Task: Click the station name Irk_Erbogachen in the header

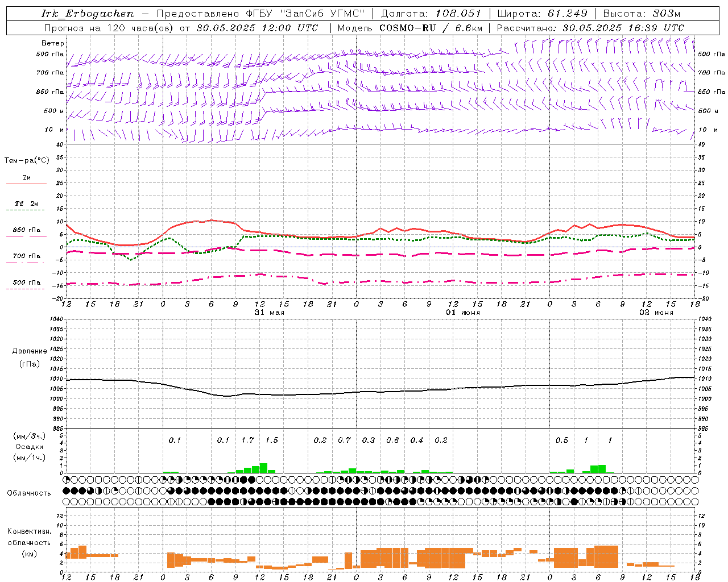Action: (88, 14)
